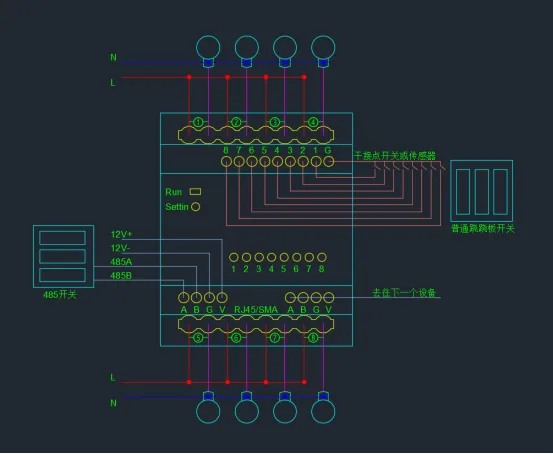Viewport: 553px width, 454px height.
Task: Click lamp wired to relay 8
Action: (323, 411)
